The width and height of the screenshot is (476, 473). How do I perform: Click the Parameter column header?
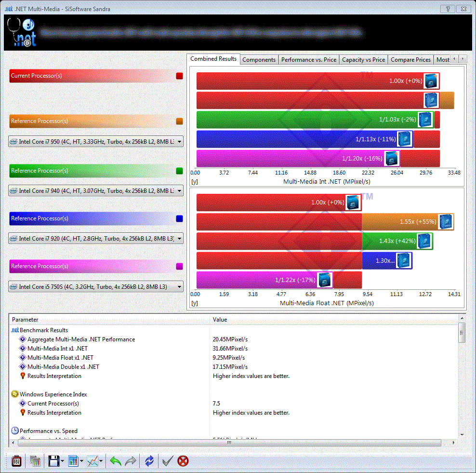109,320
